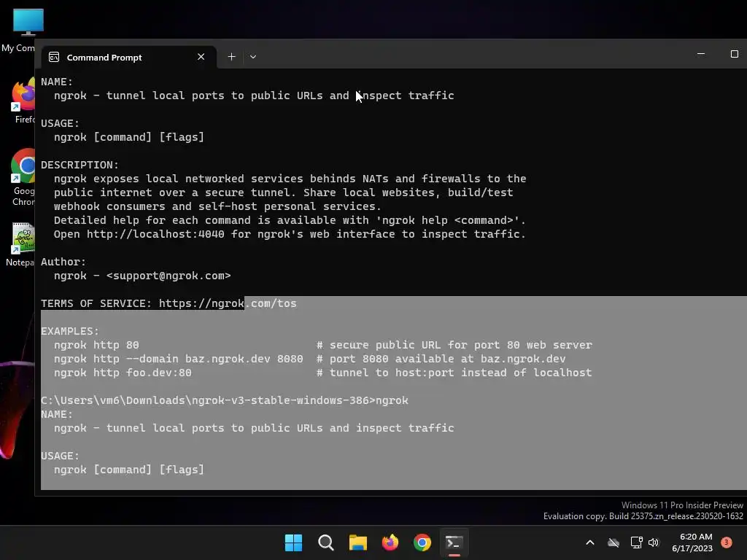747x560 pixels.
Task: Click the 'EXAMPLES:' heading
Action: tap(70, 331)
